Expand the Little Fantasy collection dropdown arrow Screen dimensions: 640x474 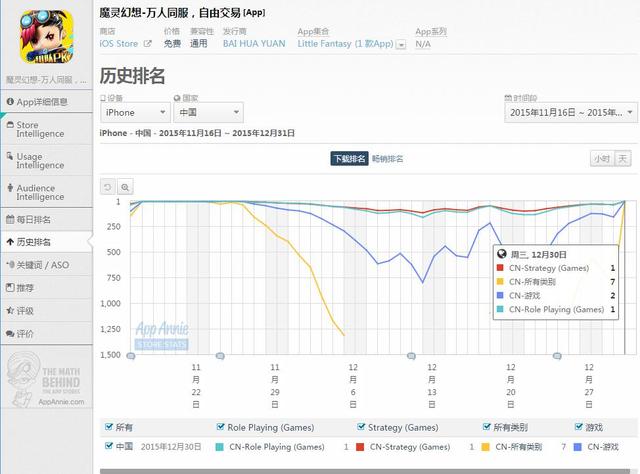click(401, 45)
